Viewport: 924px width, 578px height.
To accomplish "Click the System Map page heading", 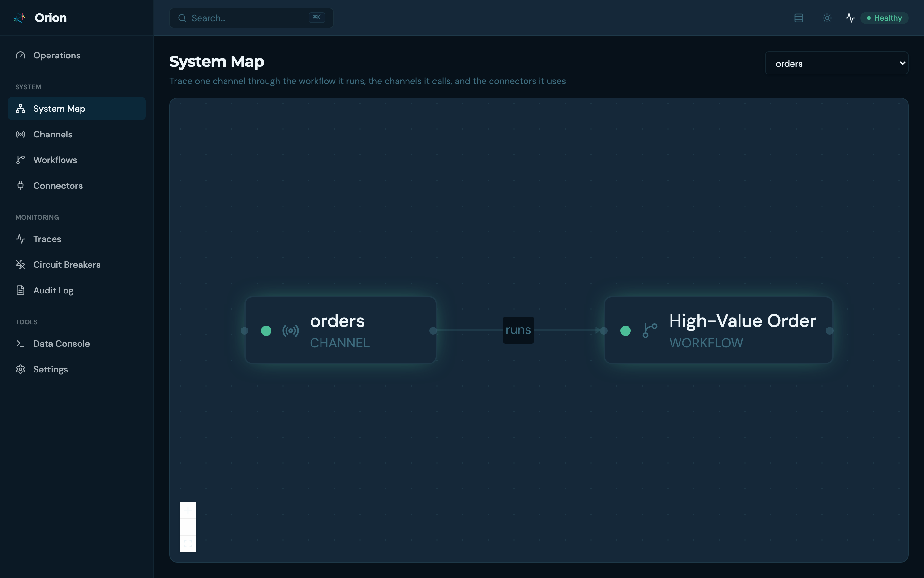I will (x=217, y=62).
